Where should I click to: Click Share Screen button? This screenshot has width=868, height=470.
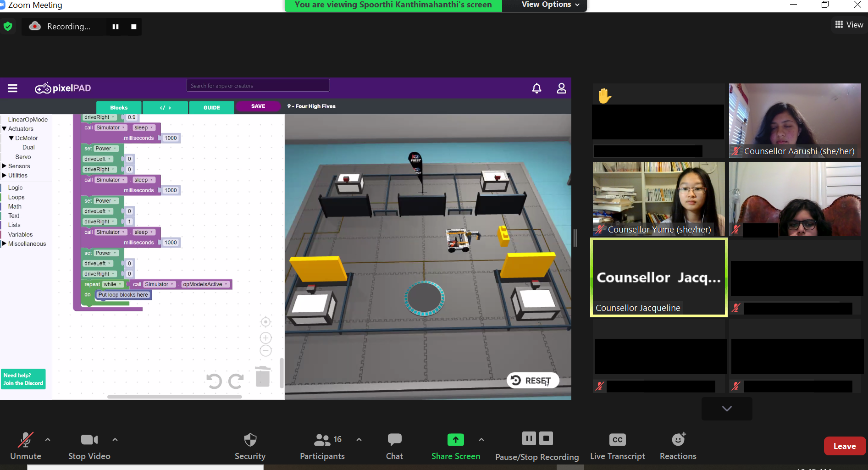point(456,446)
